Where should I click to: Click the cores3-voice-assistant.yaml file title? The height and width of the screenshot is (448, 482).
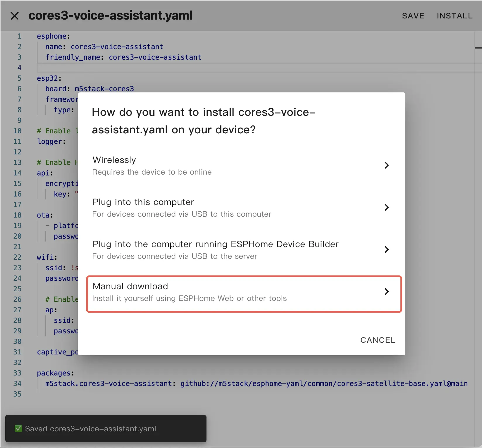point(110,16)
